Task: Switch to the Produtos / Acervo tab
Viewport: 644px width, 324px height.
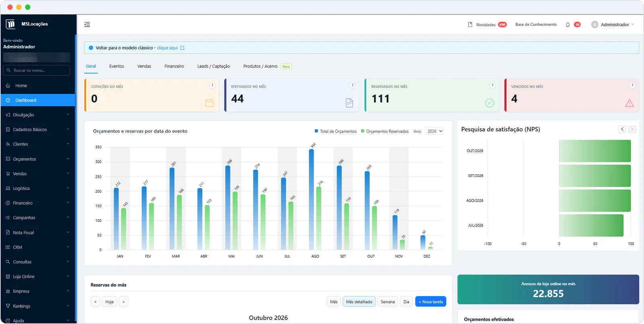Action: [267, 66]
